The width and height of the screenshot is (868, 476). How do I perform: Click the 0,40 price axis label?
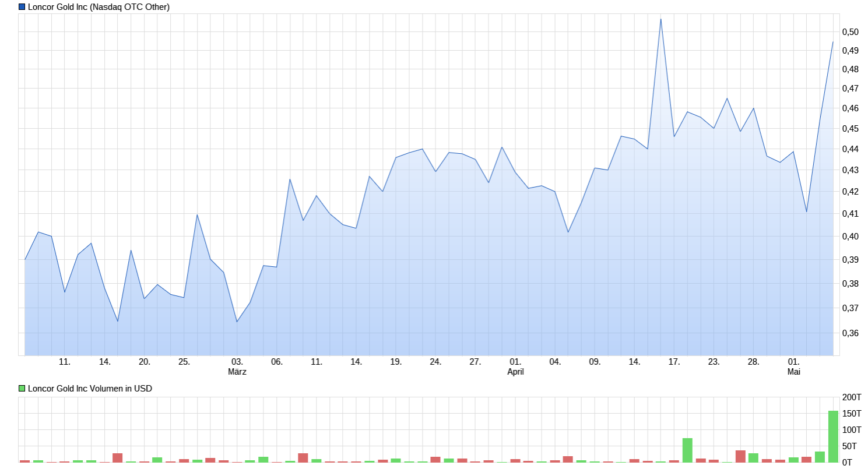(851, 237)
